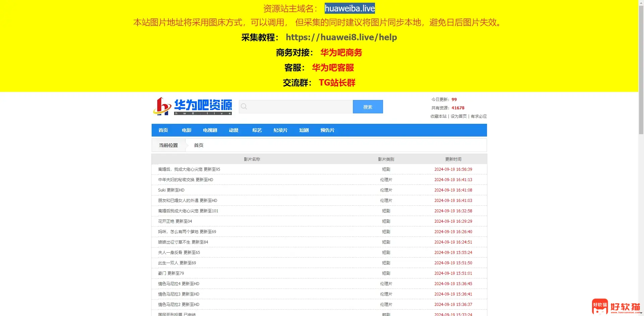Open the 预告片 navigation tab
Image resolution: width=644 pixels, height=316 pixels.
327,130
